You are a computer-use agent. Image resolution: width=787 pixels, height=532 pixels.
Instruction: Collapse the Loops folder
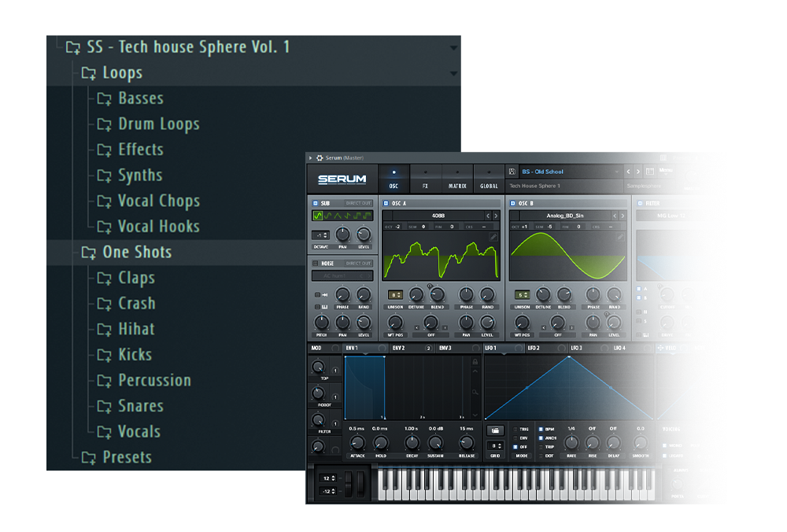[453, 74]
